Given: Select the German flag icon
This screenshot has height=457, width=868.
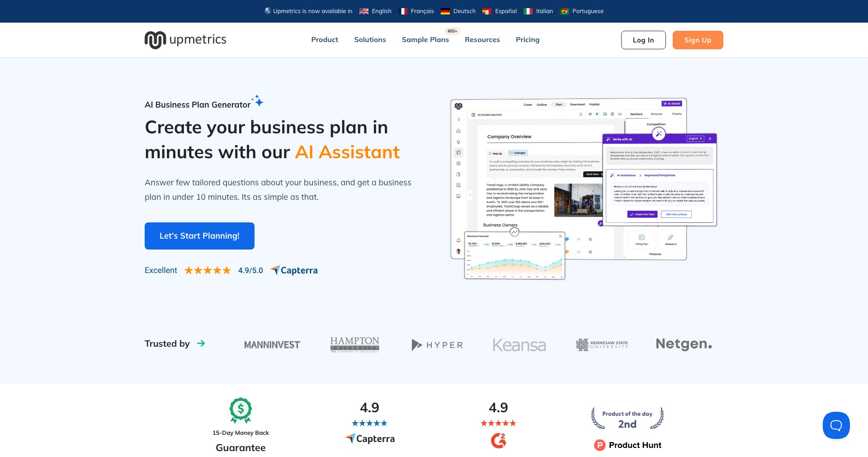Looking at the screenshot, I should pos(445,11).
